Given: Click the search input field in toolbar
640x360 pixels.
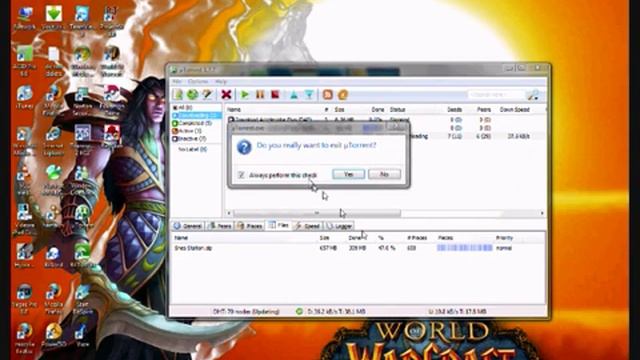Looking at the screenshot, I should pyautogui.click(x=495, y=95).
